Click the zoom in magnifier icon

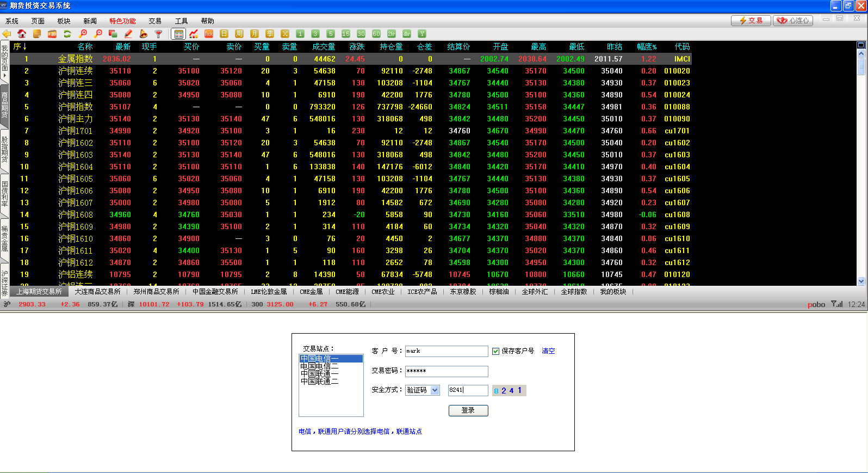[83, 34]
